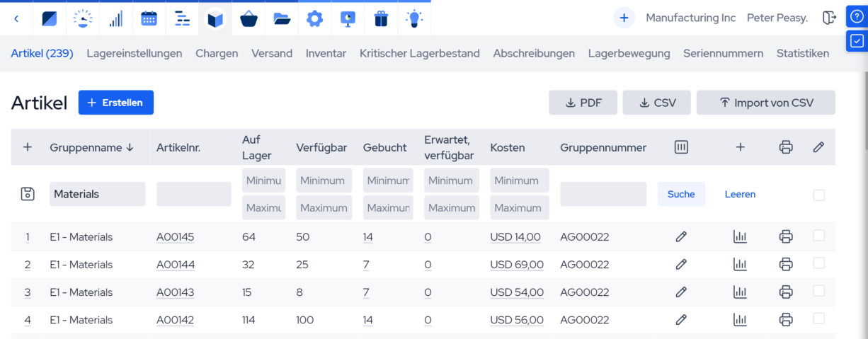
Task: Click the printer icon in table header
Action: (x=785, y=147)
